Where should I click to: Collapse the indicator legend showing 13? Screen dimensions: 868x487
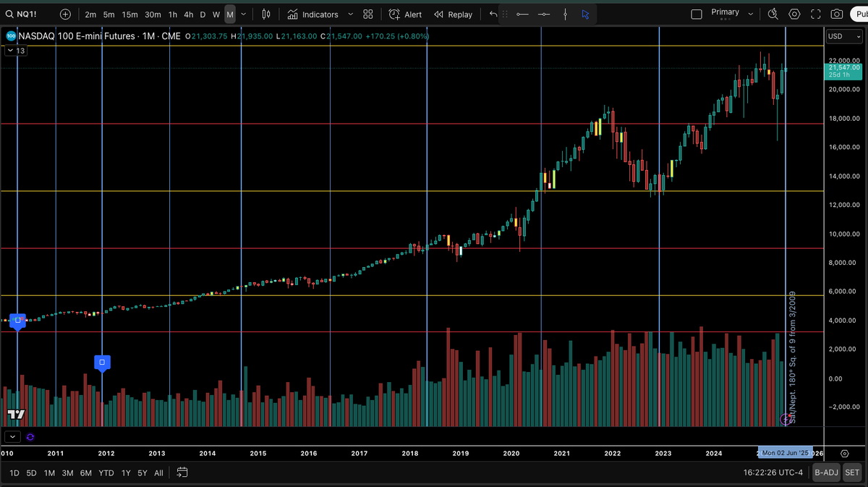click(15, 51)
